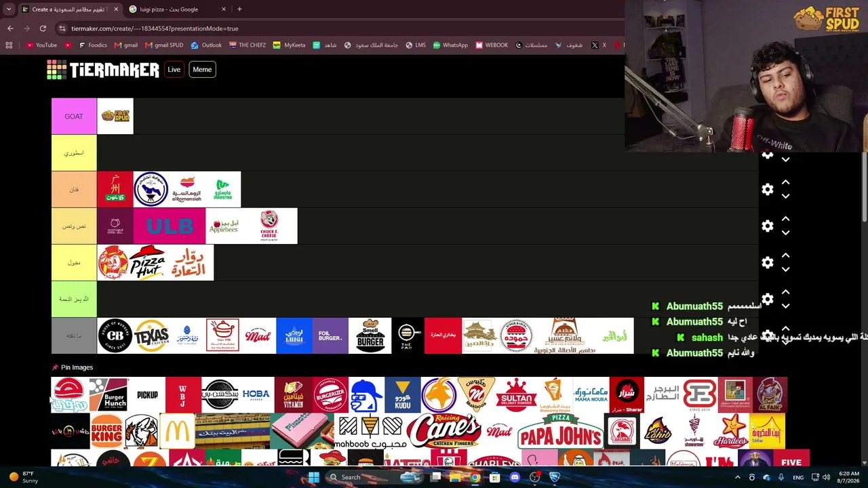Move the الله يعز النعمة tier up
This screenshot has width=868, height=488.
[x=785, y=293]
